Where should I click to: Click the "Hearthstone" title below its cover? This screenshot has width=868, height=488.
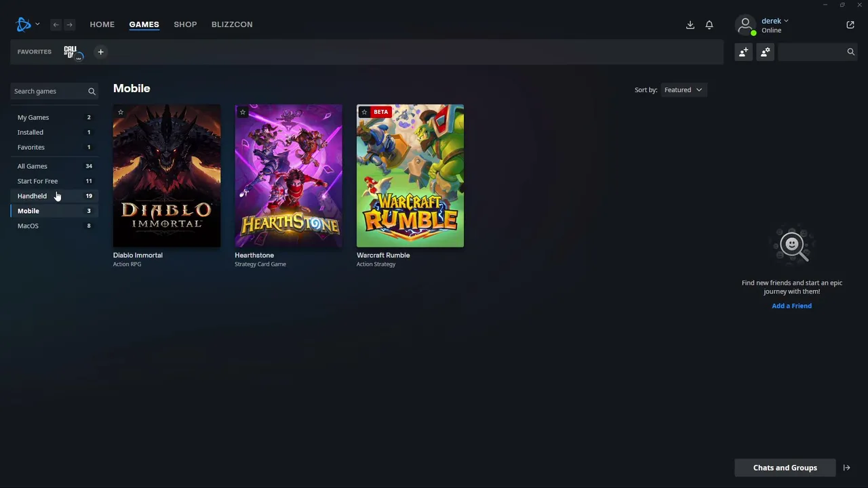point(254,256)
